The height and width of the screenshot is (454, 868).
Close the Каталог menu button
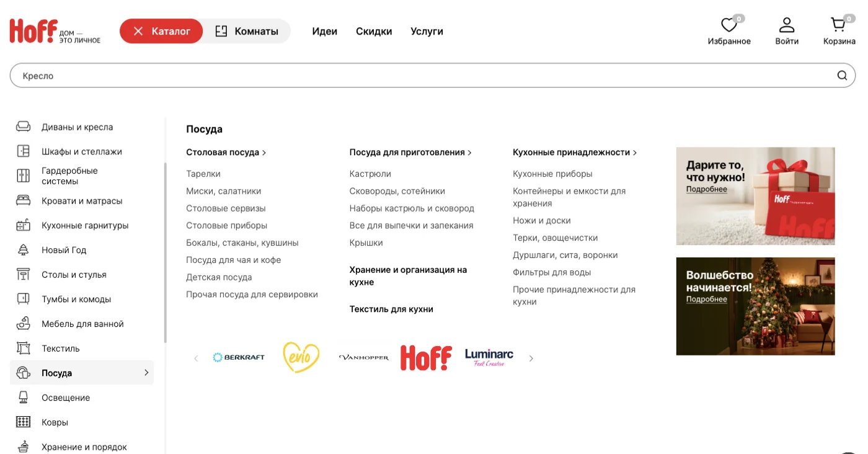161,31
